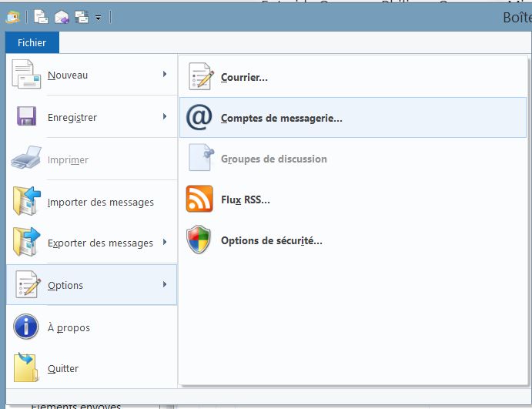The width and height of the screenshot is (532, 409).
Task: Click the Enregistrer floppy disk icon
Action: click(26, 116)
